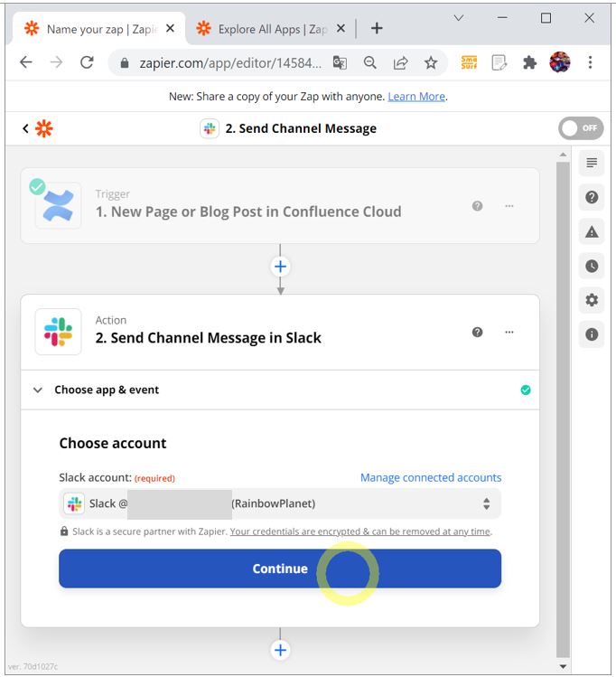This screenshot has height=677, width=616.
Task: Turn the Zap OFF toggle on
Action: click(x=581, y=128)
